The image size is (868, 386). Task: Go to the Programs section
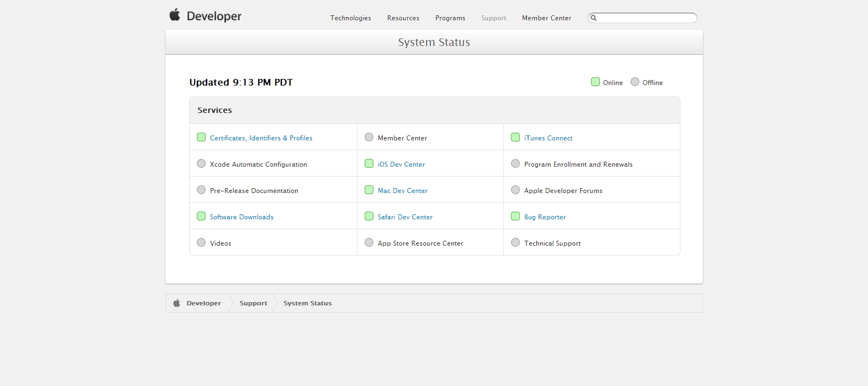(x=450, y=18)
